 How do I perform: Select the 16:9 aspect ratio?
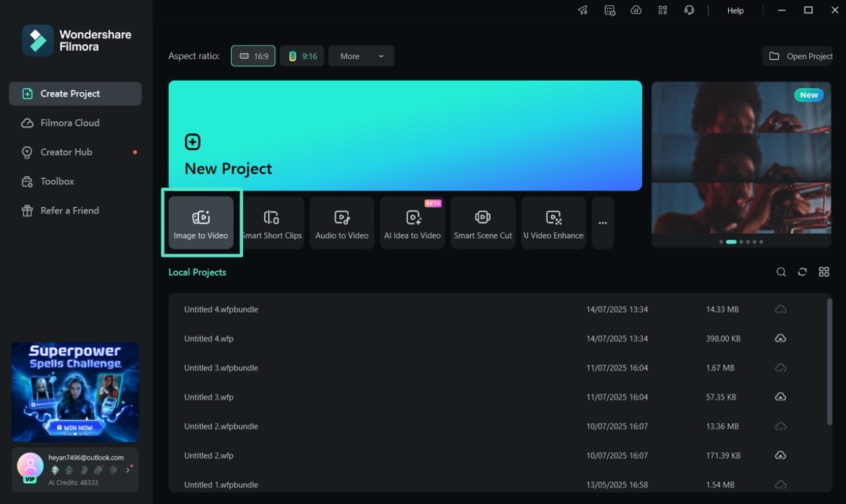(x=253, y=56)
